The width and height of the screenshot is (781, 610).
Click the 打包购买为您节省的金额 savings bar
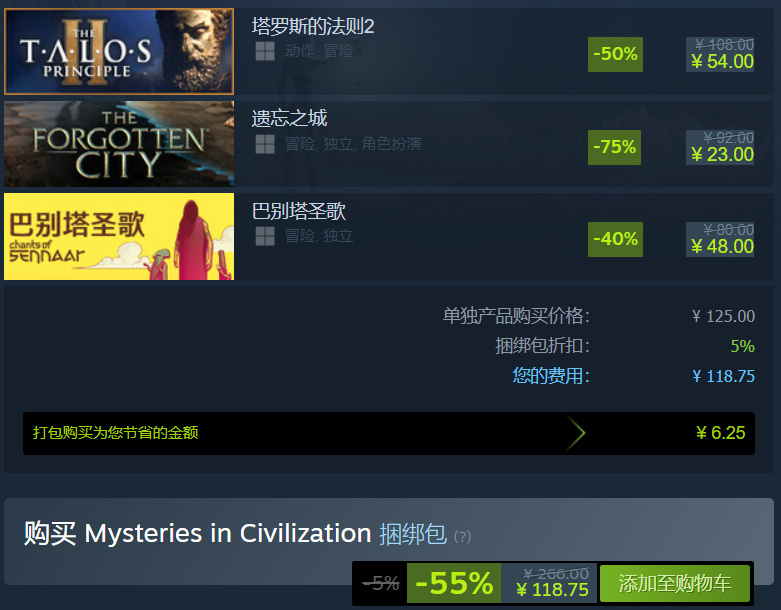389,433
